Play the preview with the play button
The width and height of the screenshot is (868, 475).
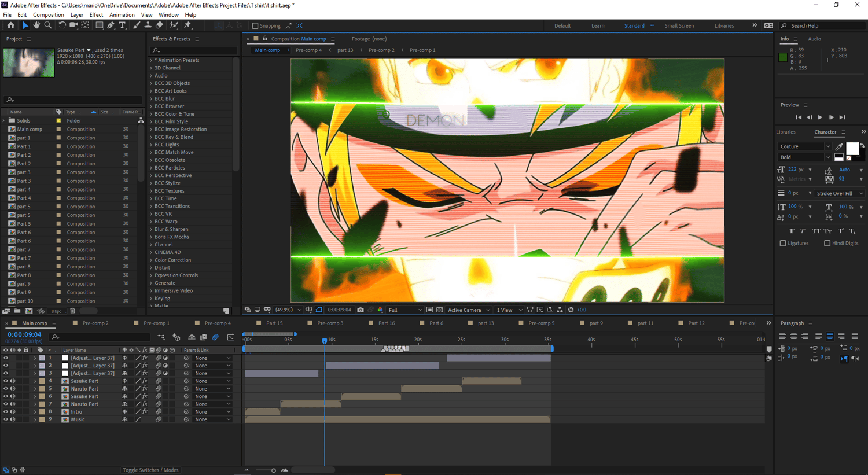tap(820, 117)
